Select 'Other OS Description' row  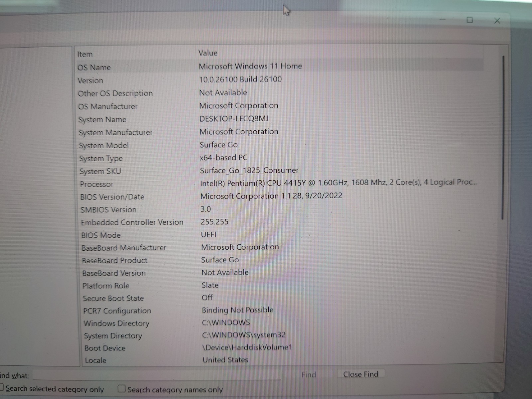pos(280,93)
